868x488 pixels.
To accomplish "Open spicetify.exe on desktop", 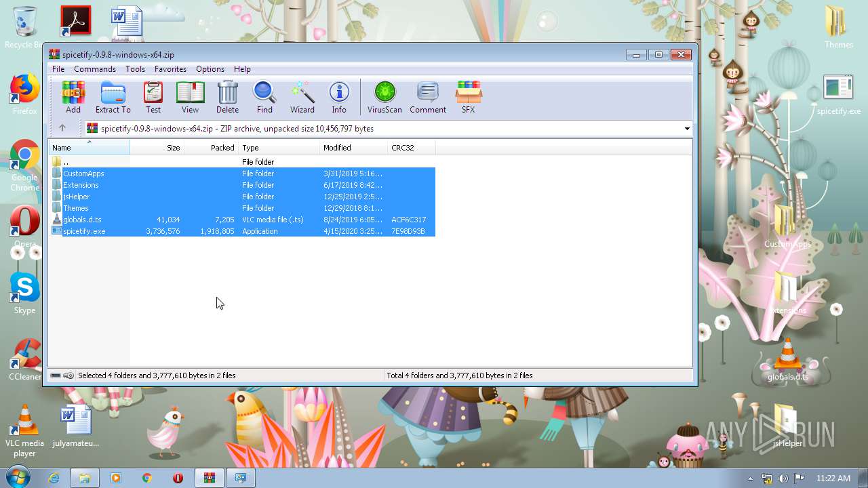I will 839,95.
